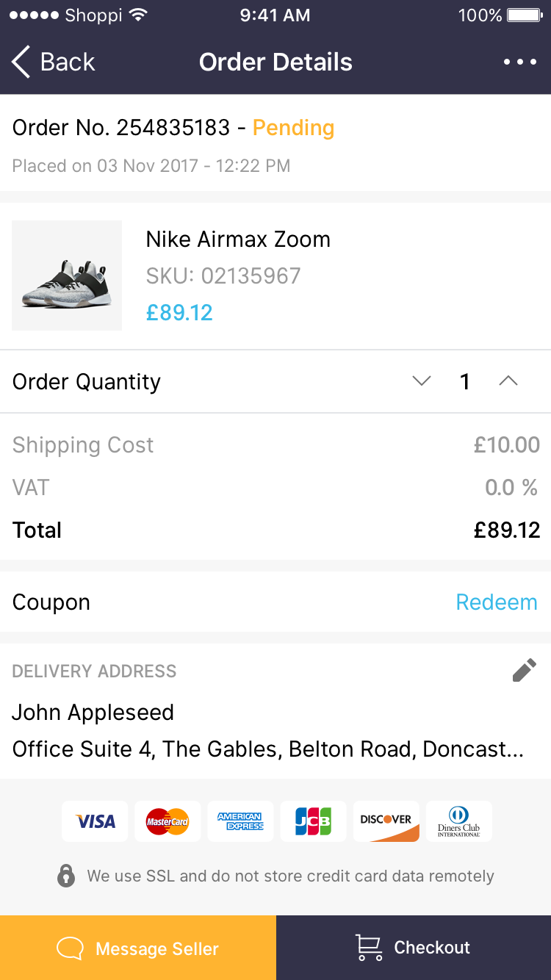
Task: Tap the Pending order status label
Action: [293, 128]
